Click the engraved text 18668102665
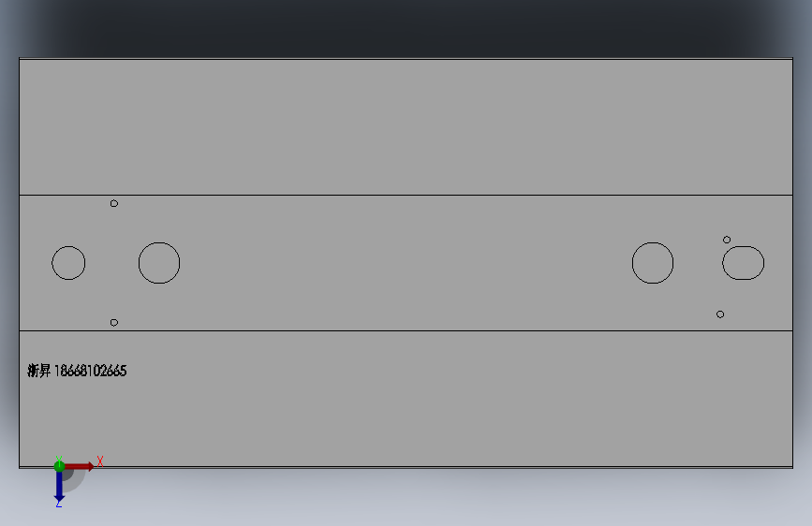Image resolution: width=812 pixels, height=526 pixels. (90, 371)
